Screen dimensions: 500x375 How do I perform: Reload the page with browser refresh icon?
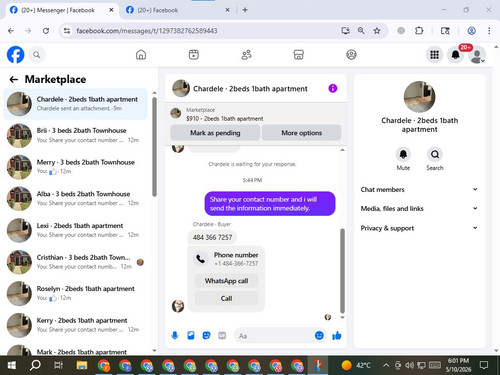46,31
